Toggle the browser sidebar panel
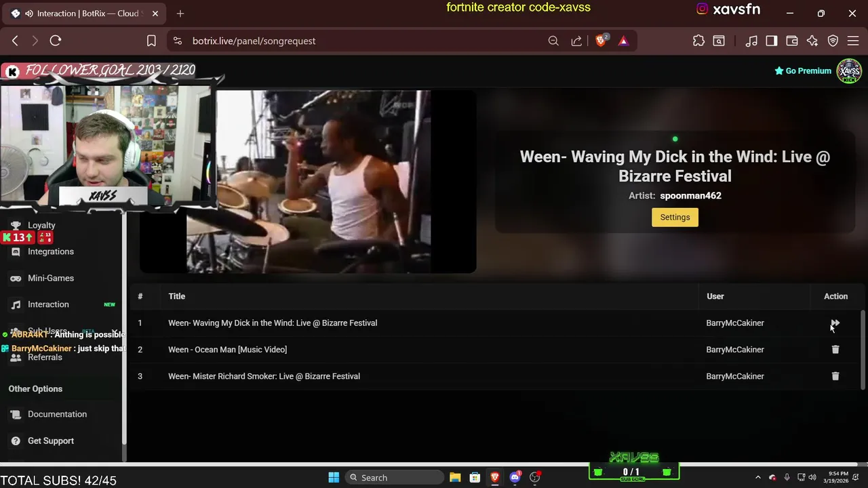The image size is (868, 488). click(772, 41)
